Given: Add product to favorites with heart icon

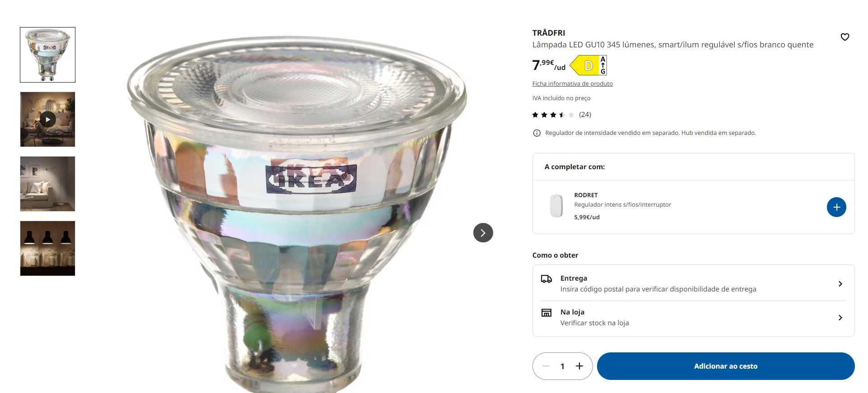Looking at the screenshot, I should coord(845,37).
